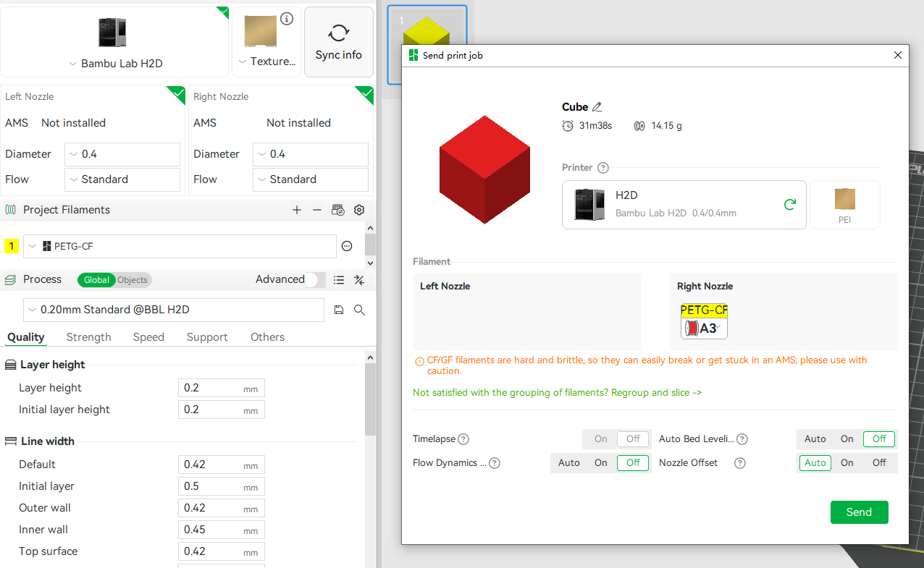This screenshot has height=568, width=924.
Task: Open the Textured plate type dropdown
Action: pos(266,62)
